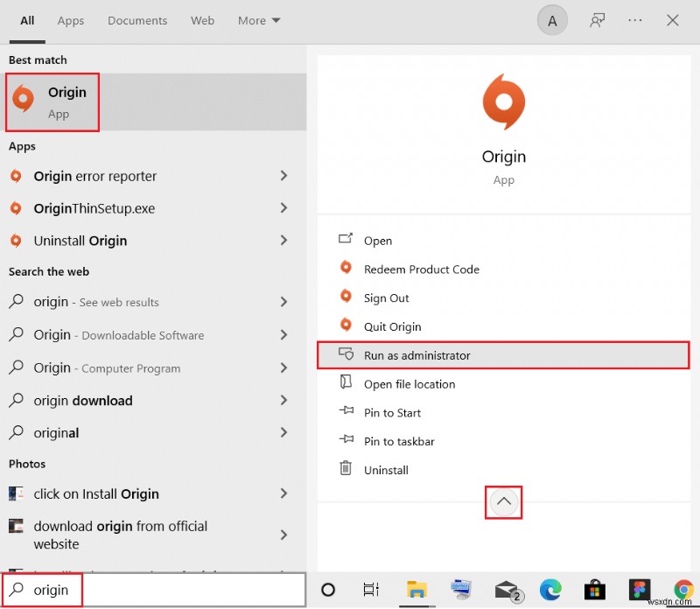Open the Mail app from the taskbar

tap(506, 590)
